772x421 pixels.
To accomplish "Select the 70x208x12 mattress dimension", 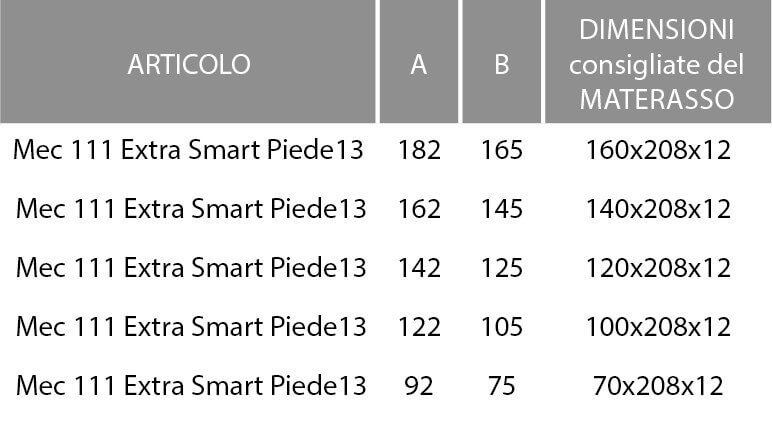I will point(658,385).
